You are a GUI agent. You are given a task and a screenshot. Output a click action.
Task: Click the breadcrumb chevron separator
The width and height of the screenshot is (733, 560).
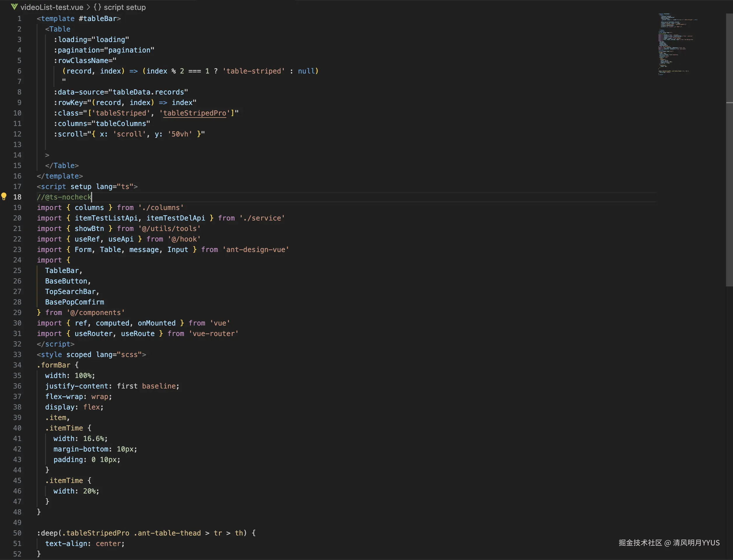coord(88,7)
